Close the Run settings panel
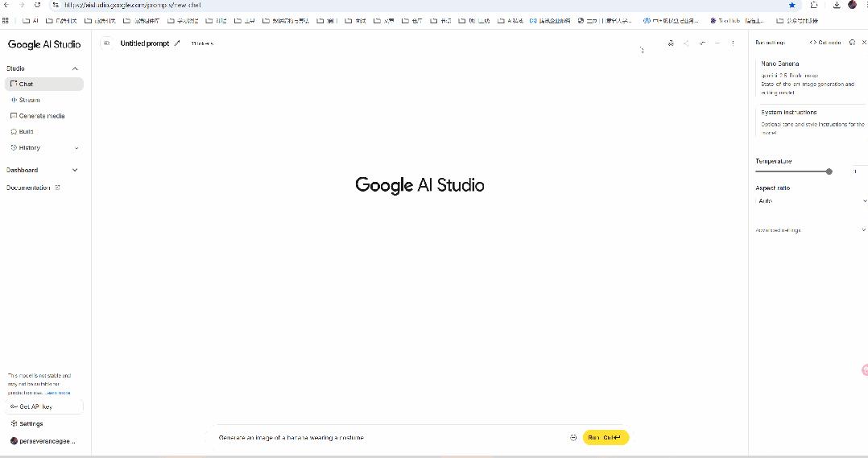The image size is (868, 458). [864, 43]
